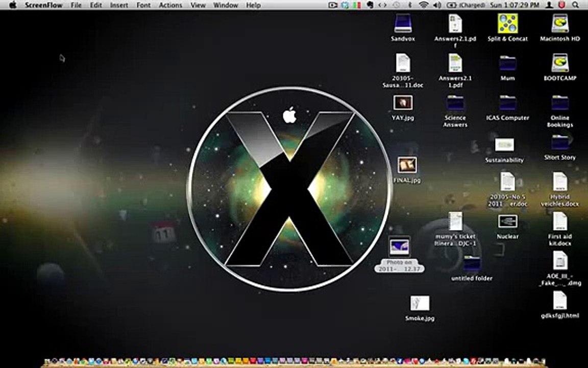
Task: Select the ICAS Computer folder
Action: coord(508,103)
